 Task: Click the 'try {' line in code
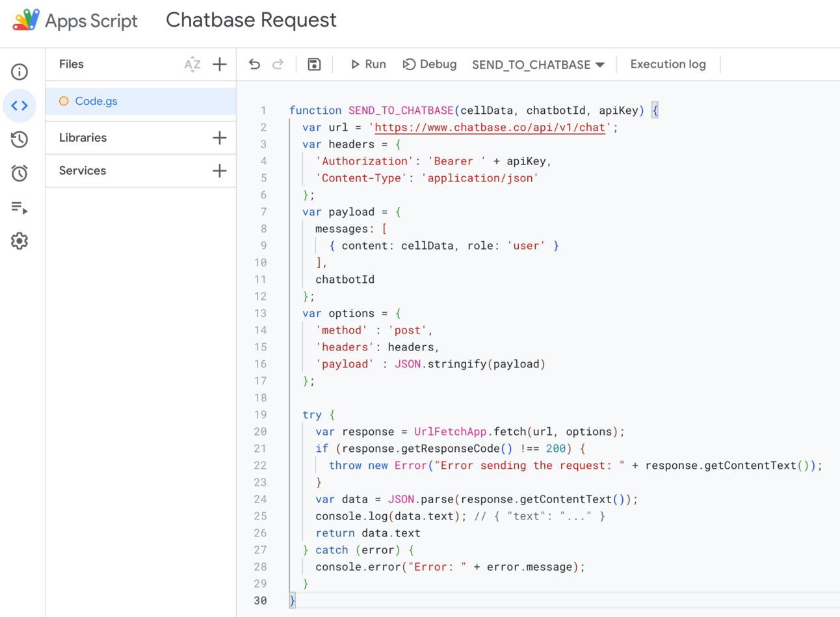coord(319,415)
